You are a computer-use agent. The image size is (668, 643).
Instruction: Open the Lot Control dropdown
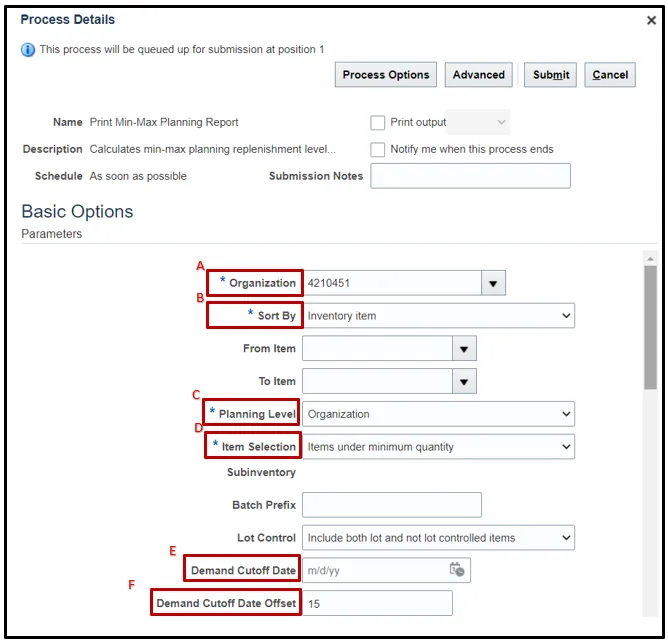point(438,538)
